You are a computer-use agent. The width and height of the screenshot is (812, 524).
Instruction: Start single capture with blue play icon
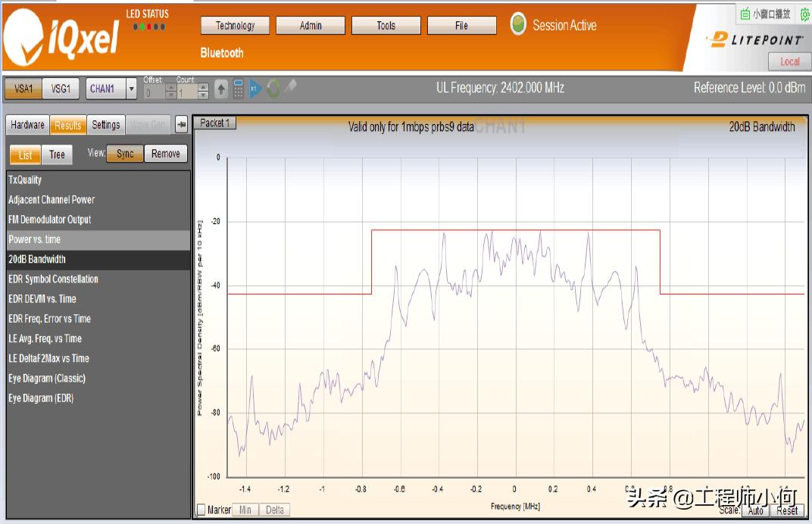pyautogui.click(x=255, y=89)
